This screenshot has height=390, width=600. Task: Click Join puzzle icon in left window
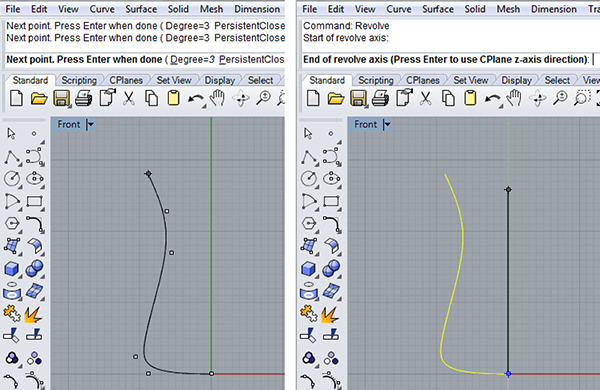pyautogui.click(x=12, y=314)
